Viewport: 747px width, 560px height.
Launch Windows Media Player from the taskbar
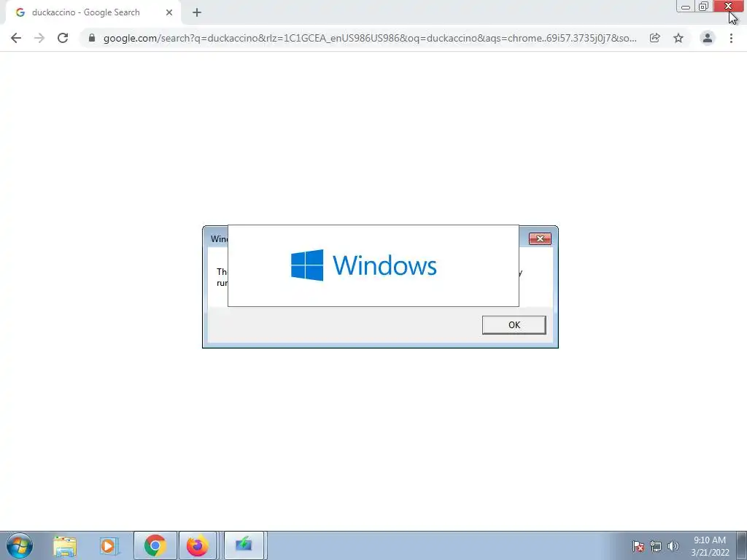[x=109, y=545]
